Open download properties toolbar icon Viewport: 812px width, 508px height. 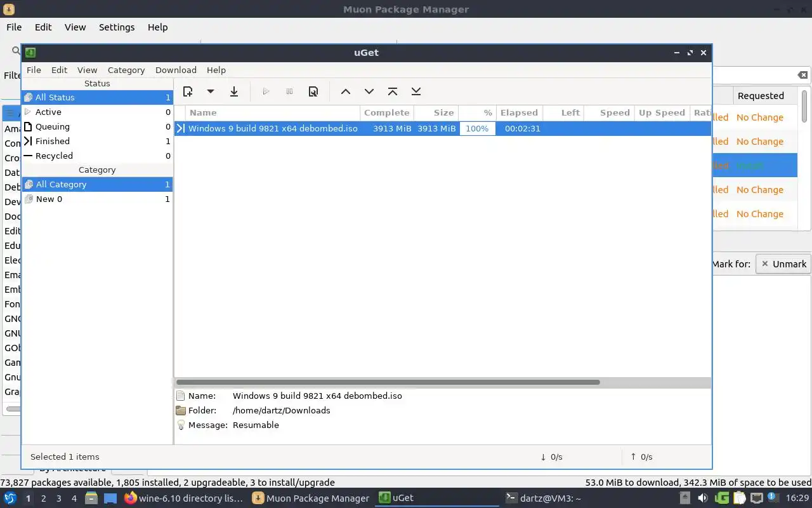313,91
